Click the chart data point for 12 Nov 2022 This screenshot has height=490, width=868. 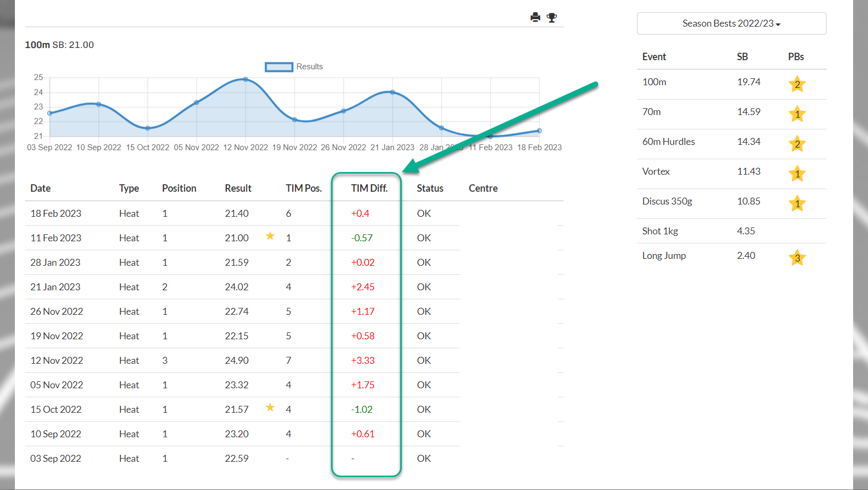(x=245, y=79)
